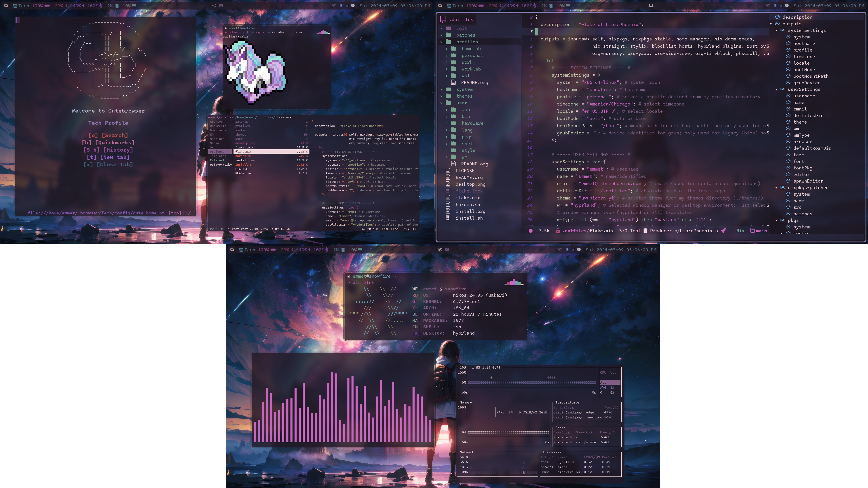The height and width of the screenshot is (488, 868).
Task: Open the profiles directory in sidebar
Action: pos(467,42)
